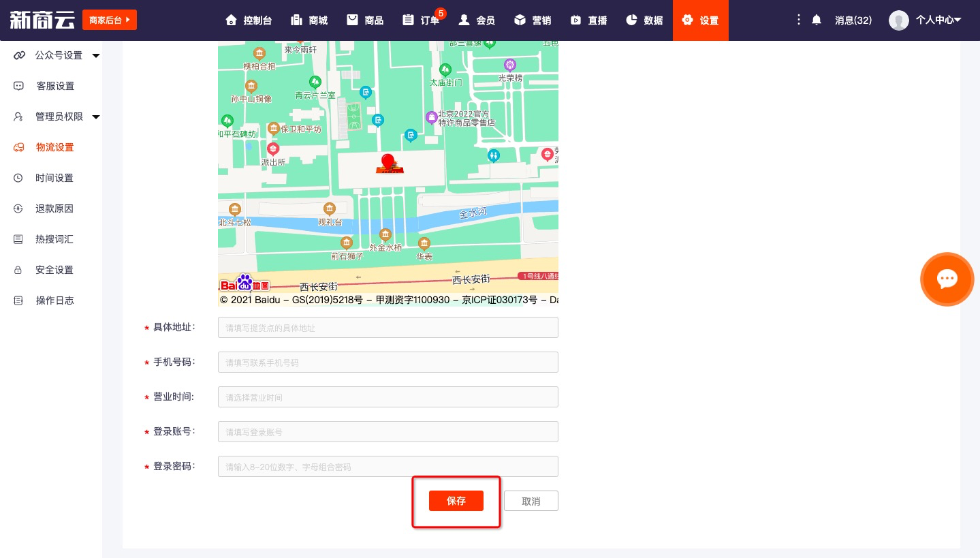Viewport: 980px width, 558px height.
Task: Click the 登录账号 input field
Action: (x=388, y=431)
